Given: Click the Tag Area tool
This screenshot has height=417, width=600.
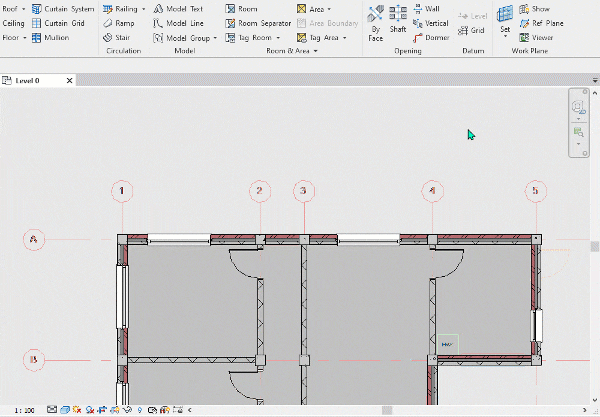Looking at the screenshot, I should [x=318, y=37].
